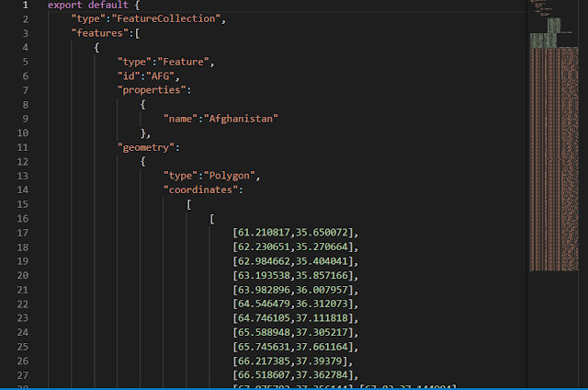Click the "Polygon" string value

(x=229, y=176)
